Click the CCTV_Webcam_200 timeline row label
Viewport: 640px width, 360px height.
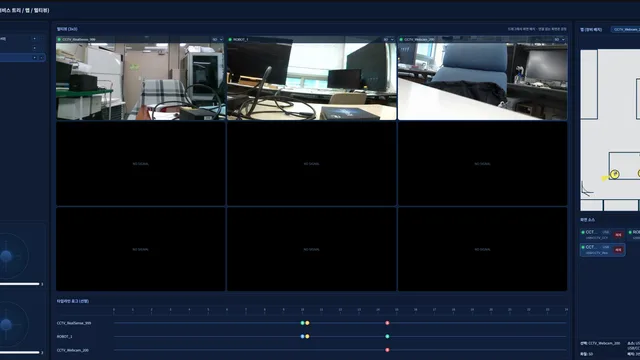[x=73, y=350]
